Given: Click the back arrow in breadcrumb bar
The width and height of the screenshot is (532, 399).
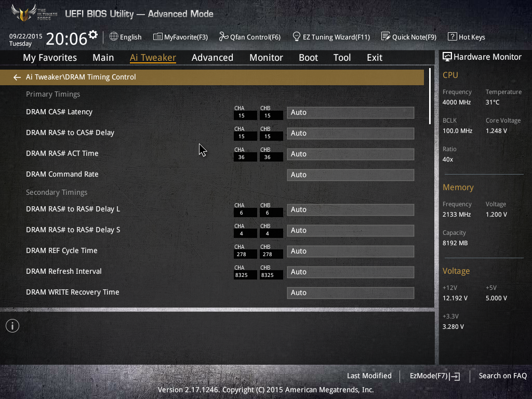Looking at the screenshot, I should pos(17,77).
